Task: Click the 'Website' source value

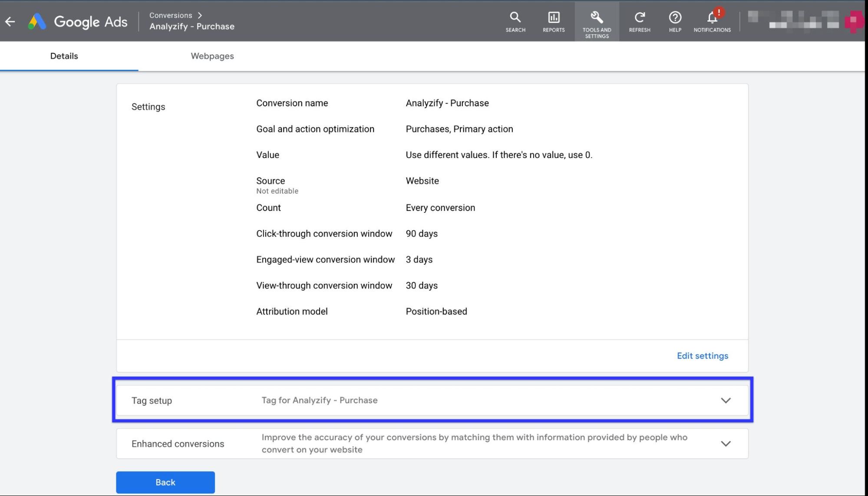Action: coord(422,181)
